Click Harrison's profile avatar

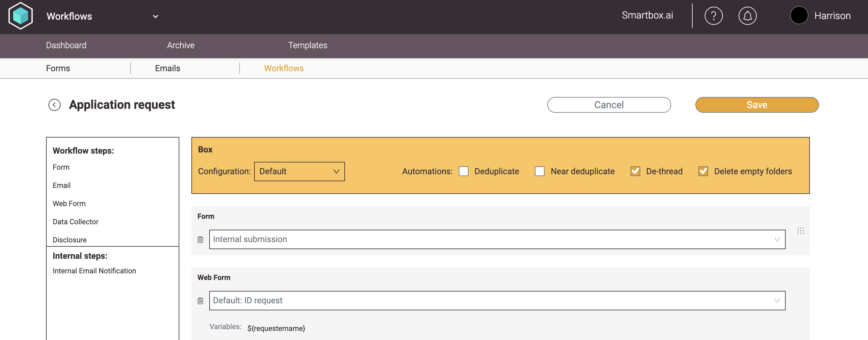pyautogui.click(x=799, y=15)
